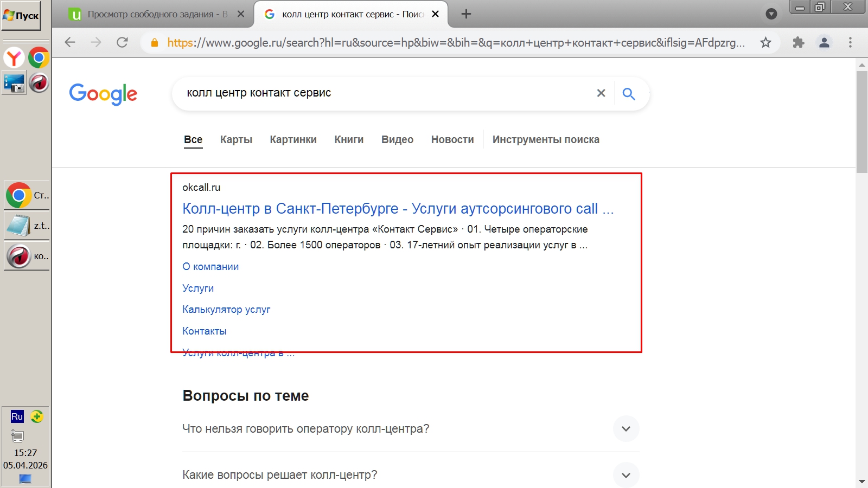Open the Chrome extensions puzzle icon
Screen dimensions: 868x488
[798, 42]
